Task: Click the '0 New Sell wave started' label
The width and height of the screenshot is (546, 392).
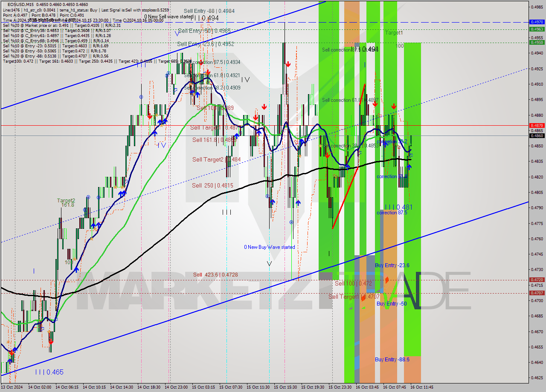Action: (168, 17)
